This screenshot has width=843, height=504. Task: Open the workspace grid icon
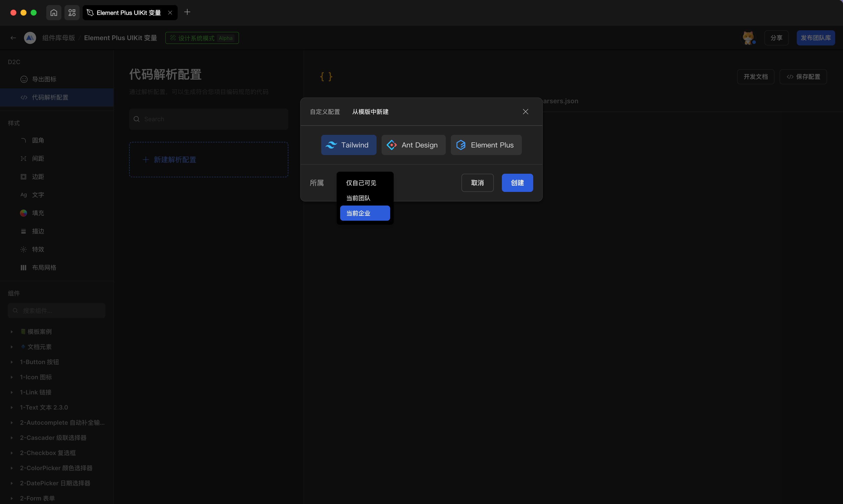pos(72,13)
